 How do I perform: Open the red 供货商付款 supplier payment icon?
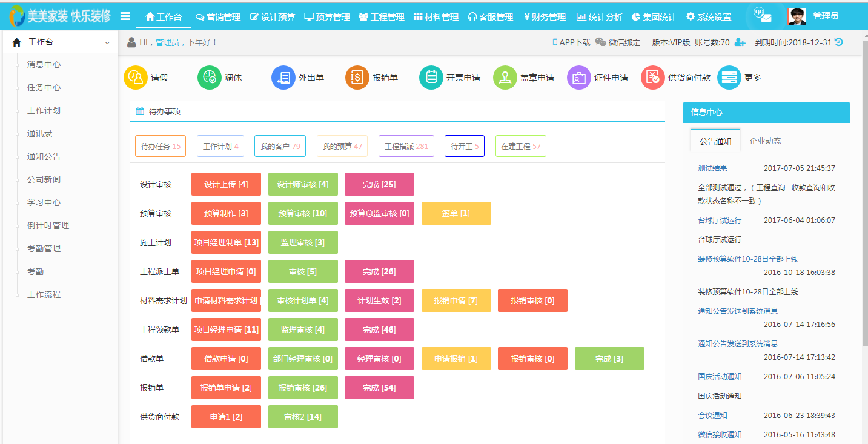point(653,78)
